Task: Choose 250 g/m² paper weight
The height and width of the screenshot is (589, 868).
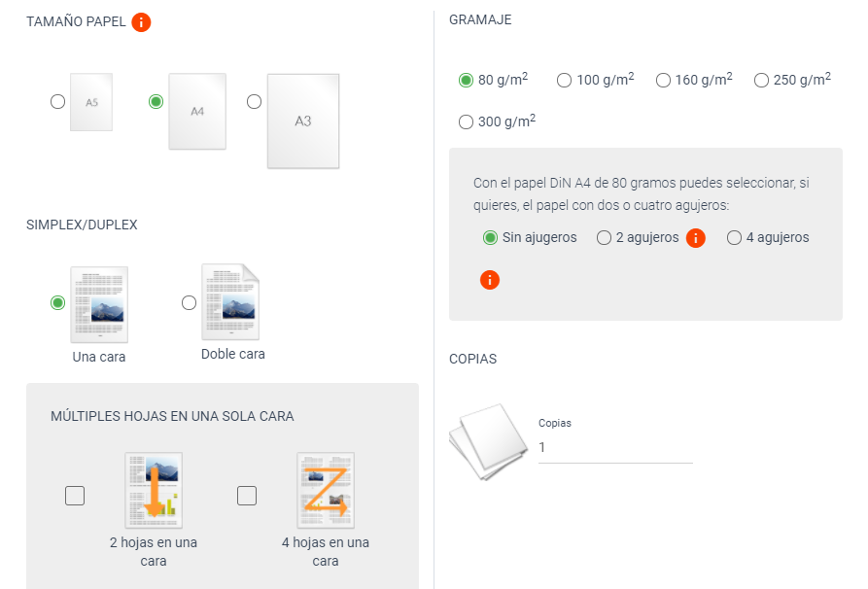Action: tap(761, 81)
